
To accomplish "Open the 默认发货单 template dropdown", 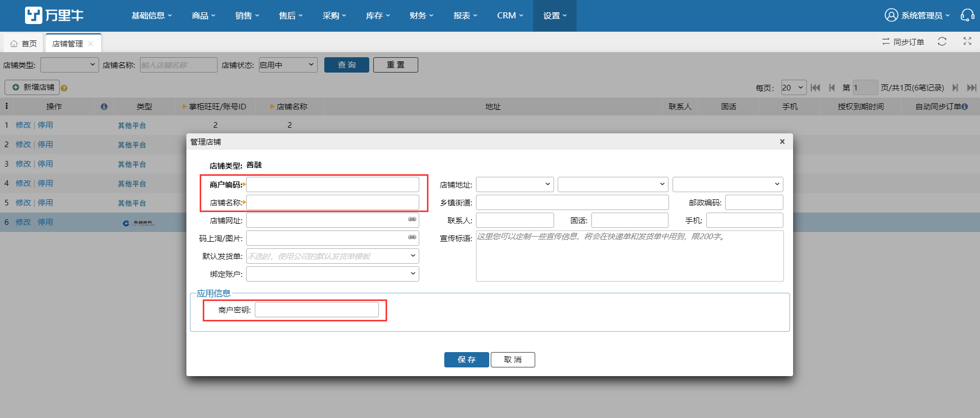I will pos(332,256).
